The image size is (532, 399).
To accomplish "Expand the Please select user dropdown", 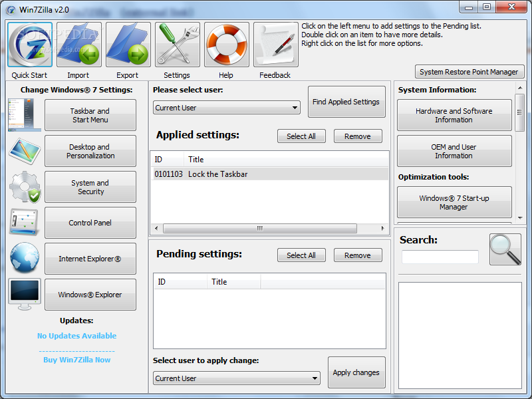I will tap(227, 108).
